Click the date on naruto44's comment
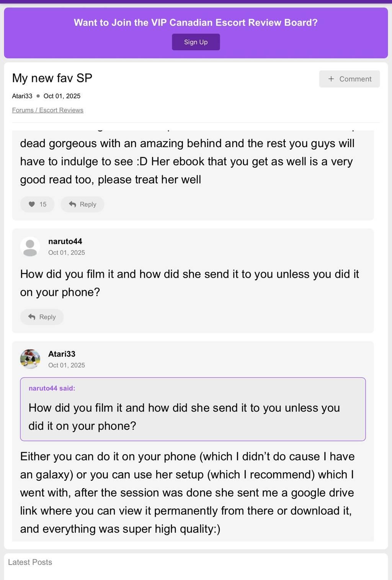The image size is (392, 580). (67, 252)
